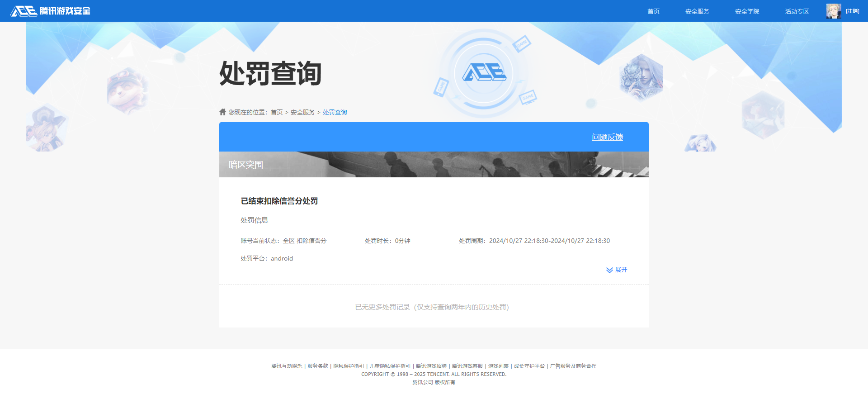Open 隐私保护指引 footer link
Image resolution: width=868 pixels, height=418 pixels.
coord(348,366)
